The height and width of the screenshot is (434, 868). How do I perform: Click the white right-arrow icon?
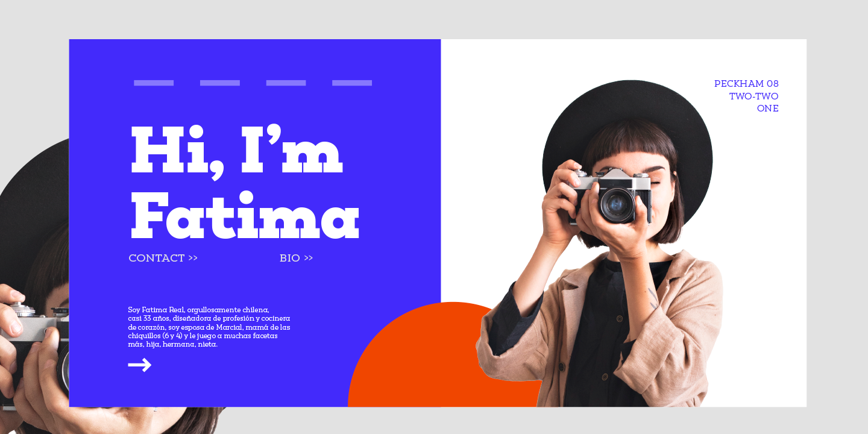(139, 365)
